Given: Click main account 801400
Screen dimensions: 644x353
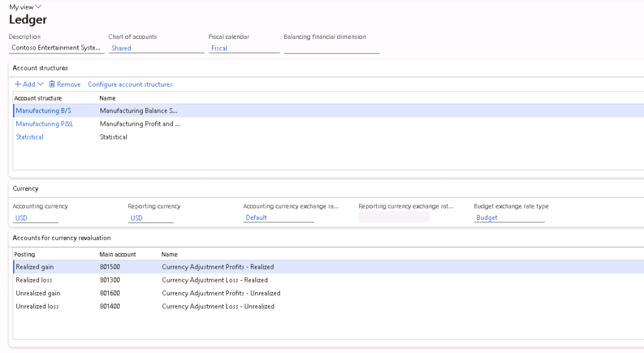Looking at the screenshot, I should (109, 307).
